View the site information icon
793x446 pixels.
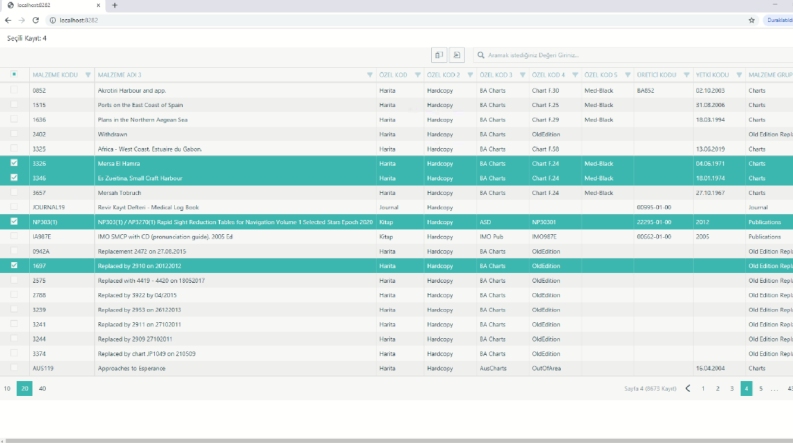tap(53, 20)
